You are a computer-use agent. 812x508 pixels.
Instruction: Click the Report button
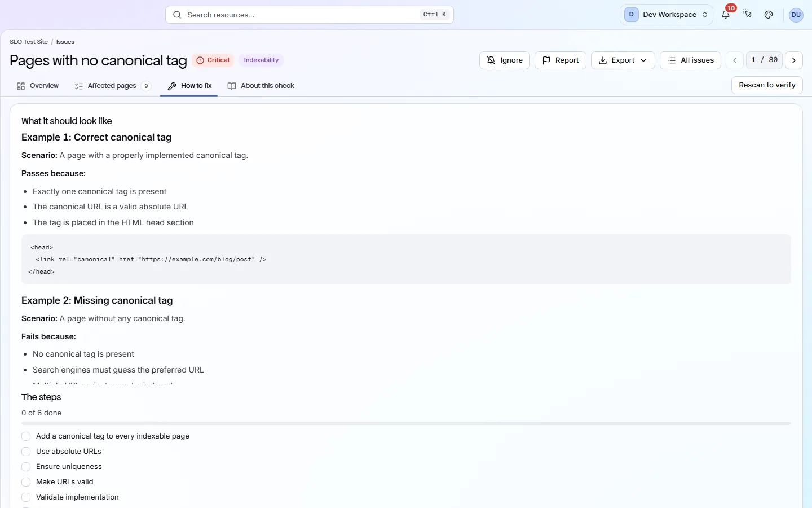click(x=561, y=60)
